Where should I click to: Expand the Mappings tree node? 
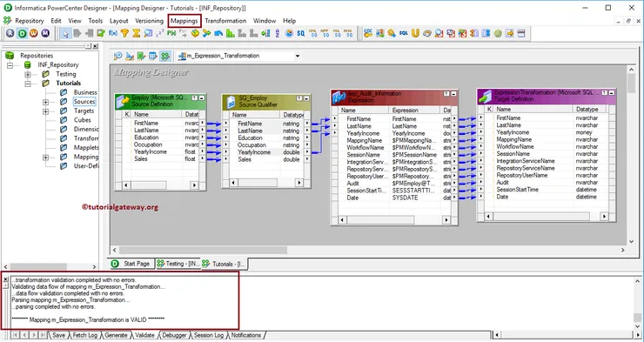click(45, 158)
